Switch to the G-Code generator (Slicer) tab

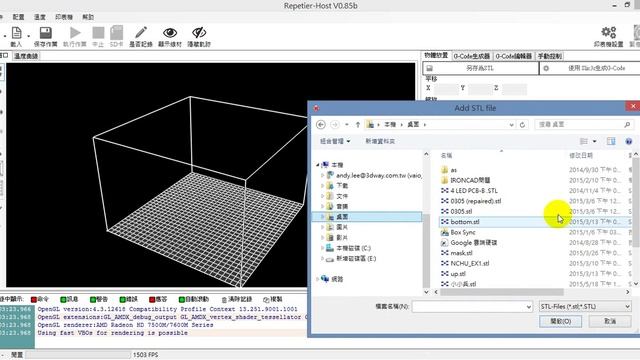coord(471,56)
